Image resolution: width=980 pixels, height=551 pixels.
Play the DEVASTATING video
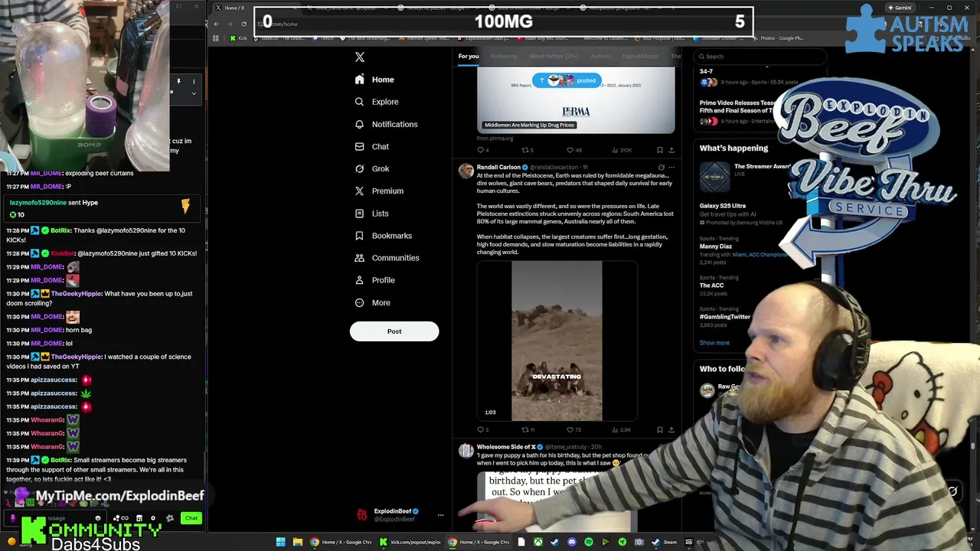557,341
